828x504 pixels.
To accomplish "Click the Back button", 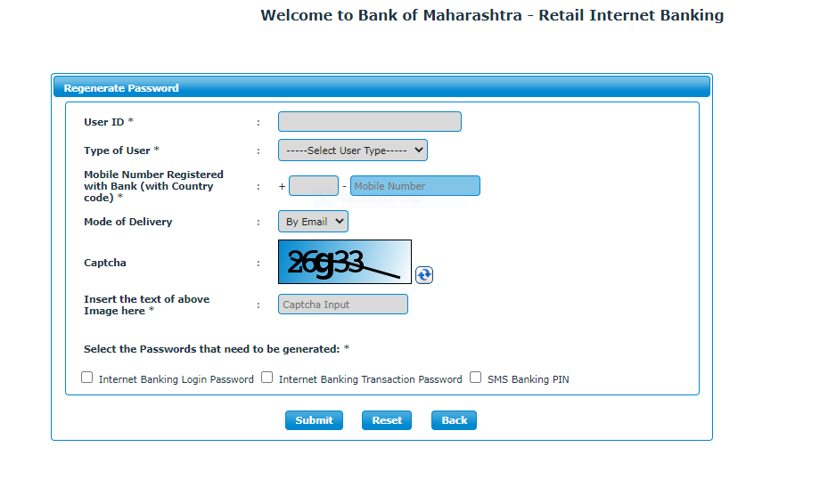I will coord(455,420).
